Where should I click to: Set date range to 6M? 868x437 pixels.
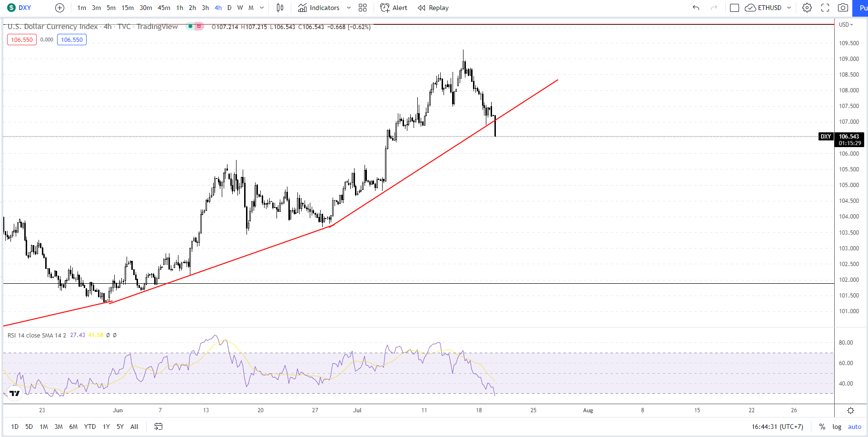coord(73,427)
